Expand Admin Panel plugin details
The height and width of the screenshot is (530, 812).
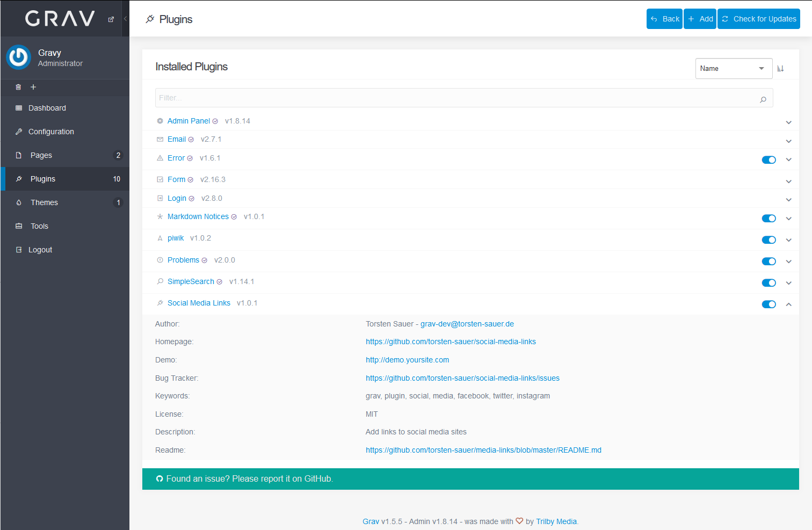[789, 122]
